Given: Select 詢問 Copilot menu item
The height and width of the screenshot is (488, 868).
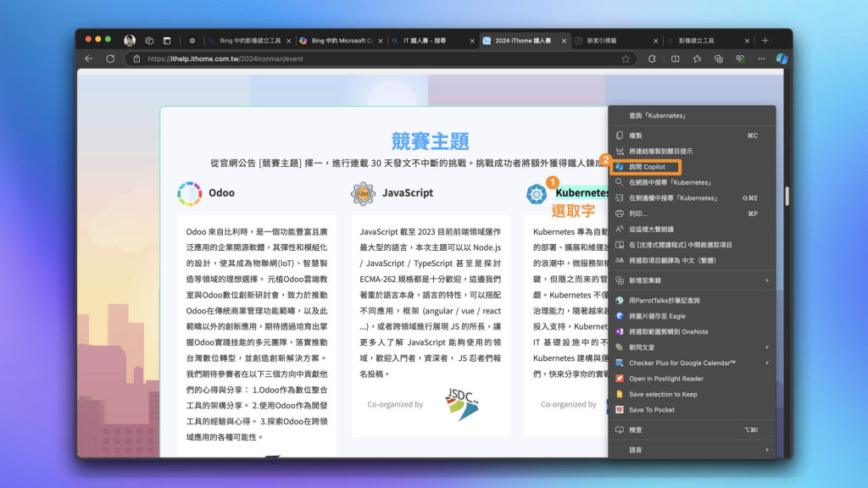Looking at the screenshot, I should [x=692, y=167].
